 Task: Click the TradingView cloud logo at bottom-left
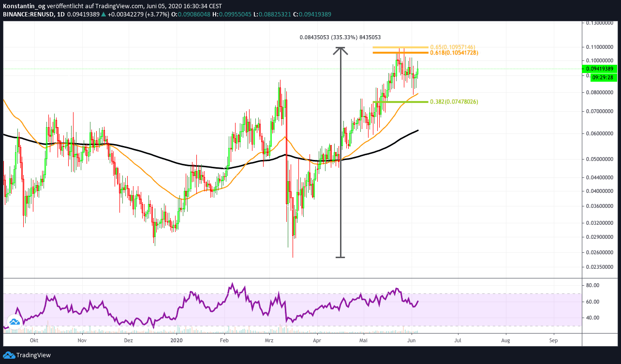tap(9, 355)
